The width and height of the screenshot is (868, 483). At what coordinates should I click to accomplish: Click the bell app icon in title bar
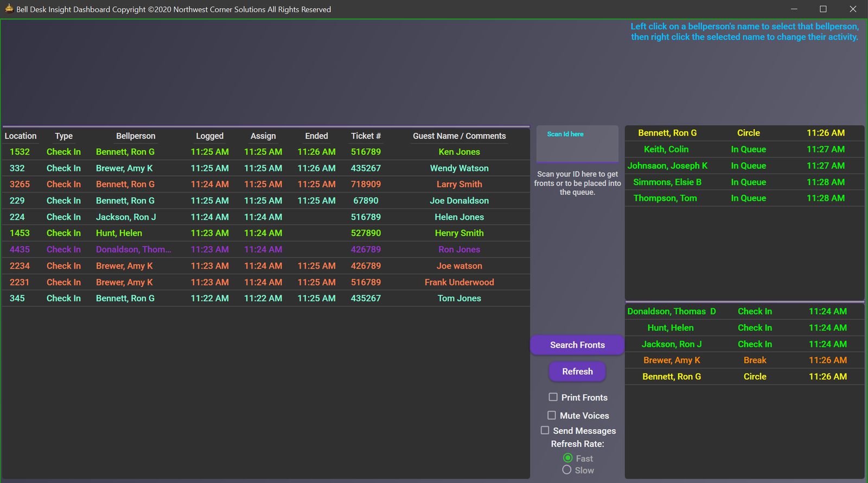pos(9,8)
